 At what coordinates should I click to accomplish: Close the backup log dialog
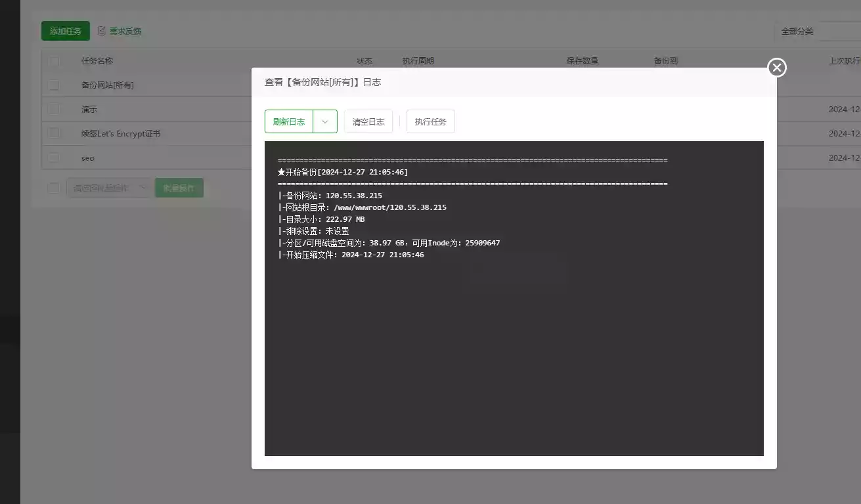click(x=777, y=68)
